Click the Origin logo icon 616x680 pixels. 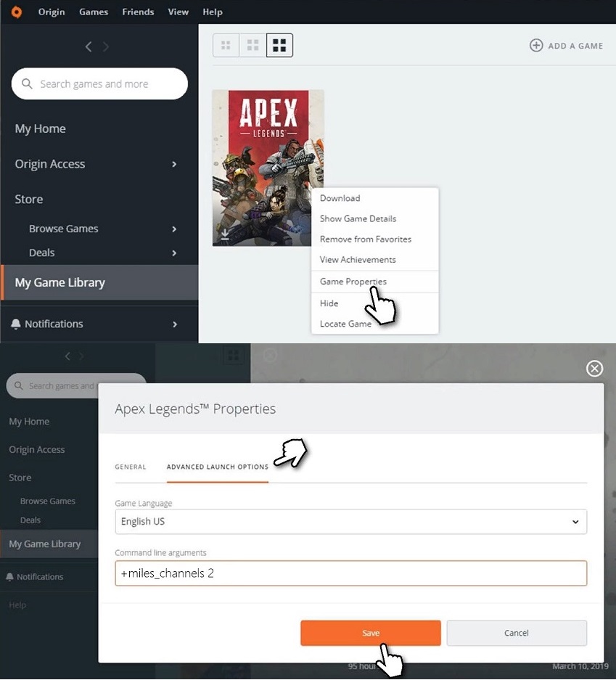[x=17, y=12]
